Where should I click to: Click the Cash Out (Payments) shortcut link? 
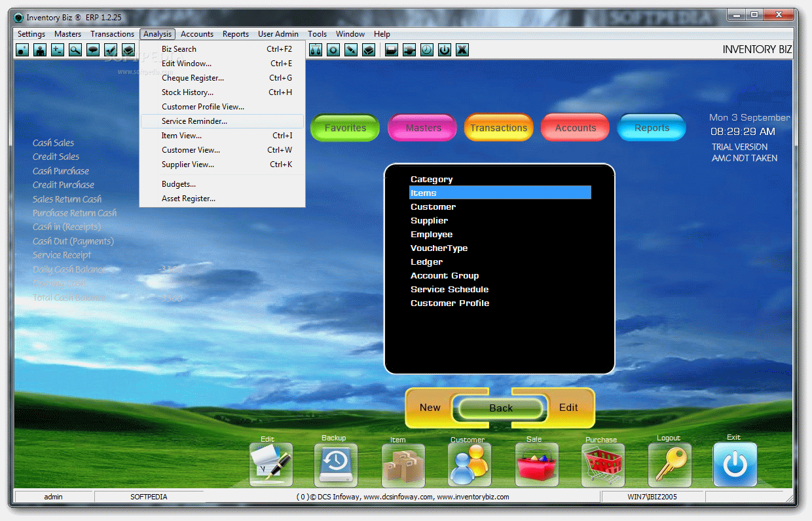(73, 241)
